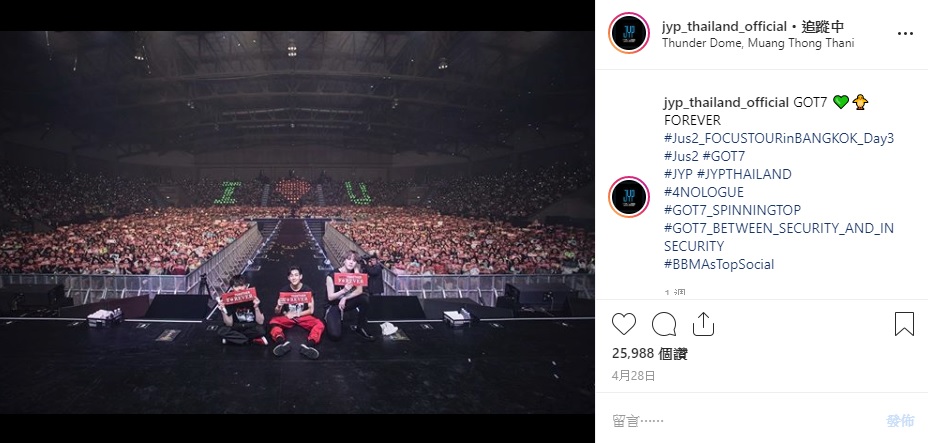Screen dimensions: 931x443
Task: Click the 4月28日 post date
Action: tap(634, 376)
